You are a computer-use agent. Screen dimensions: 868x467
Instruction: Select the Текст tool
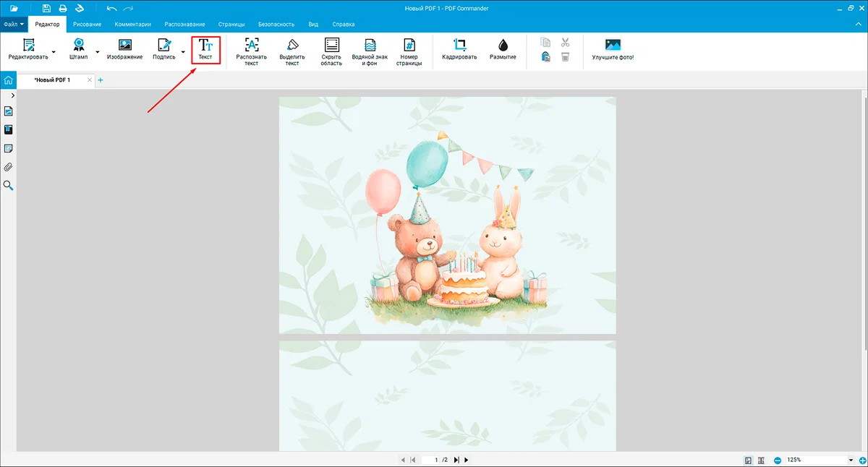click(205, 50)
